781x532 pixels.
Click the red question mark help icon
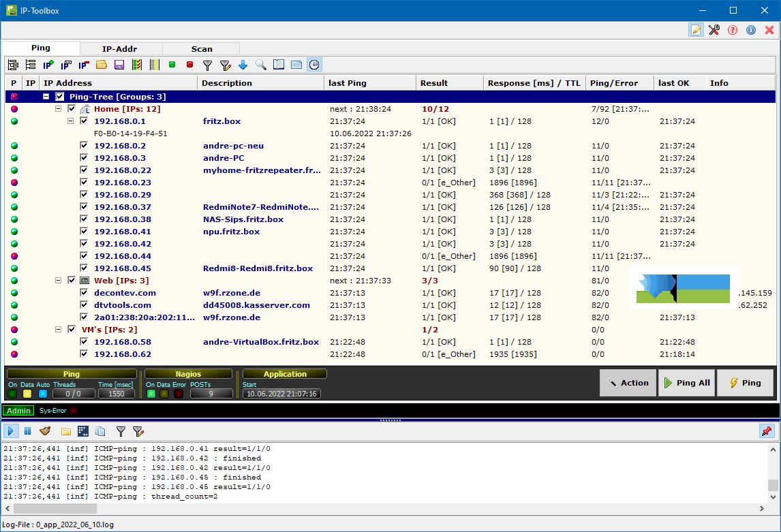coord(733,30)
